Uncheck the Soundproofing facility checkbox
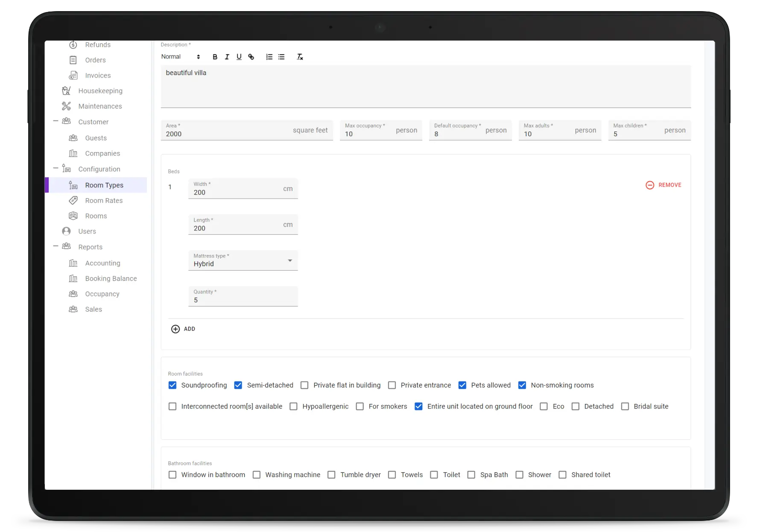The height and width of the screenshot is (532, 760). 172,385
